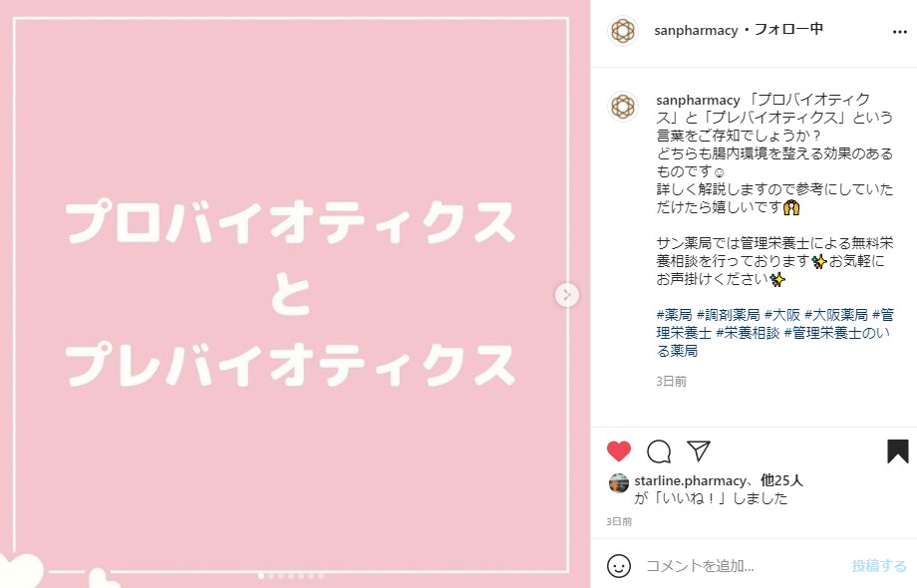Open comments with the speech bubble icon
917x588 pixels.
(659, 451)
